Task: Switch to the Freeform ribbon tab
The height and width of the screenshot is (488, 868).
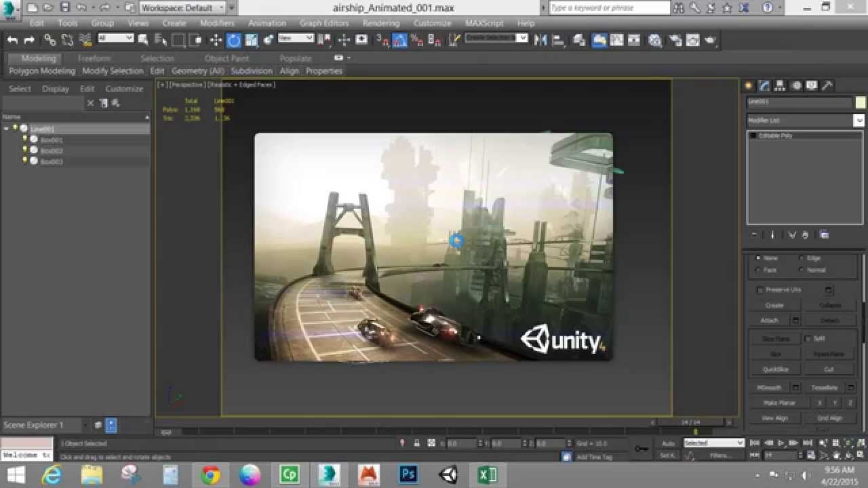Action: pos(94,58)
